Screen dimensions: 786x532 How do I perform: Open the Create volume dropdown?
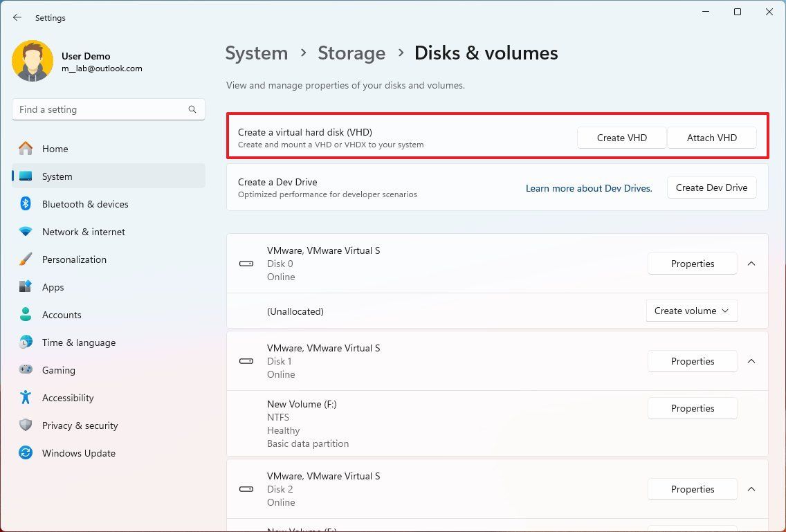click(x=691, y=311)
